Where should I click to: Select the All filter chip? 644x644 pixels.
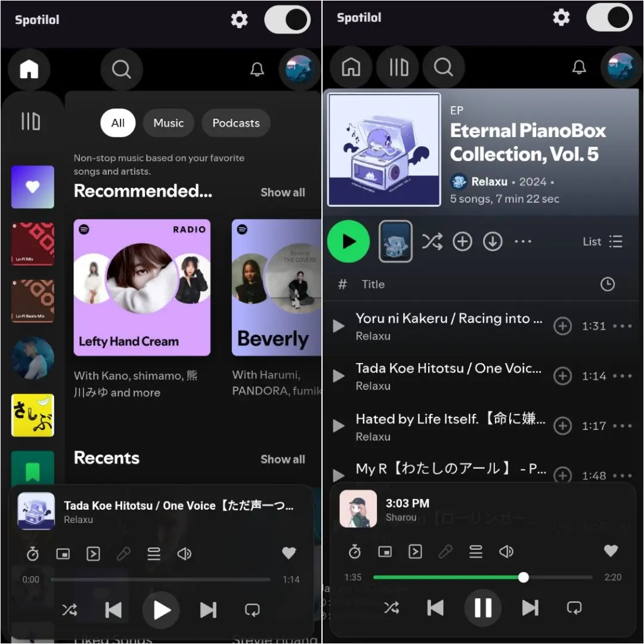point(118,123)
